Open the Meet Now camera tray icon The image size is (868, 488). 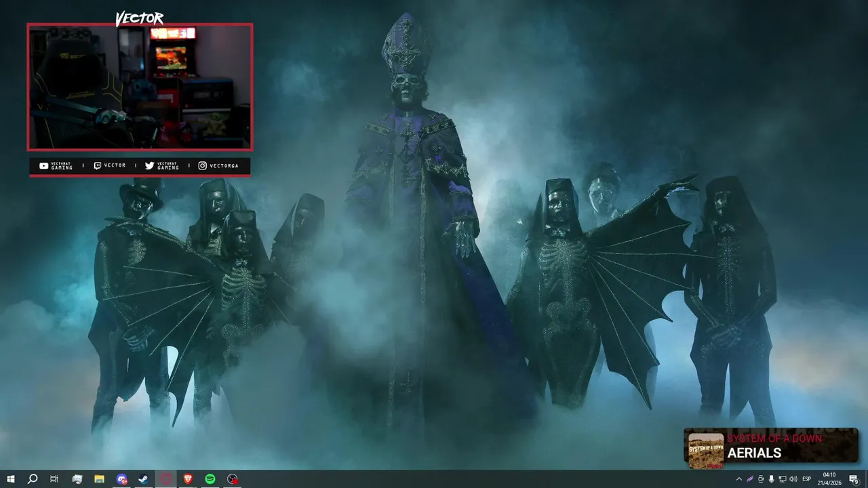[x=761, y=479]
